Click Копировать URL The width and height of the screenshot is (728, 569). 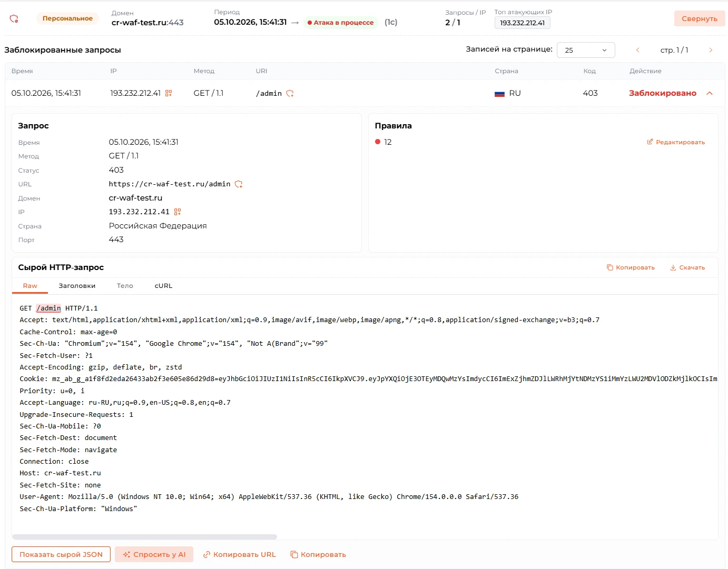pyautogui.click(x=240, y=554)
